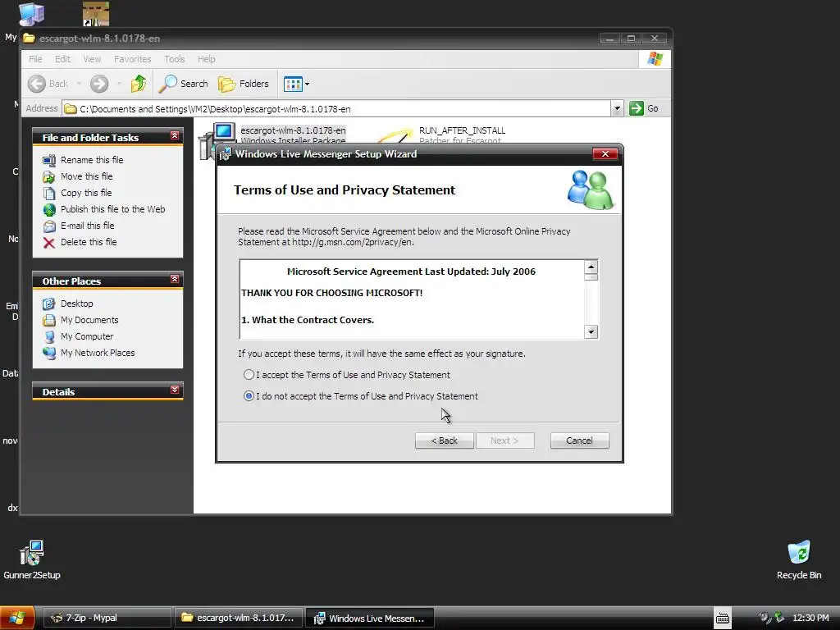Close the Setup Wizard with red X
The height and width of the screenshot is (630, 840).
[x=605, y=153]
